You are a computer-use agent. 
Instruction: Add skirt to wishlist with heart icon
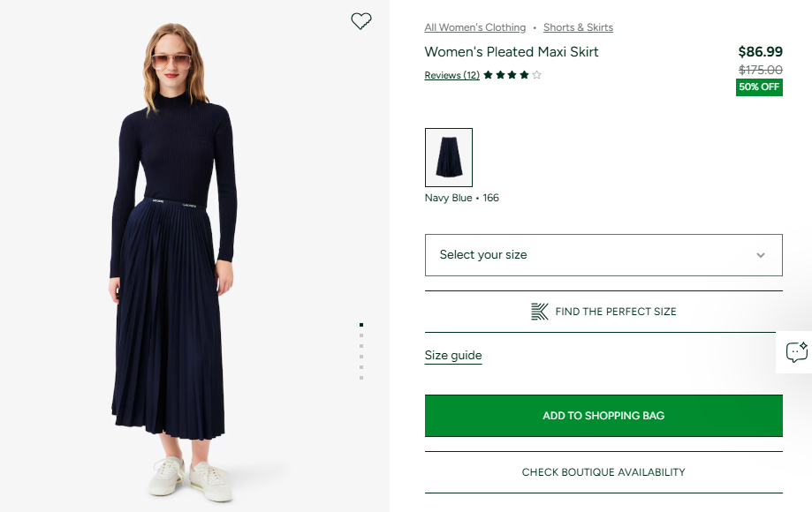(x=361, y=21)
